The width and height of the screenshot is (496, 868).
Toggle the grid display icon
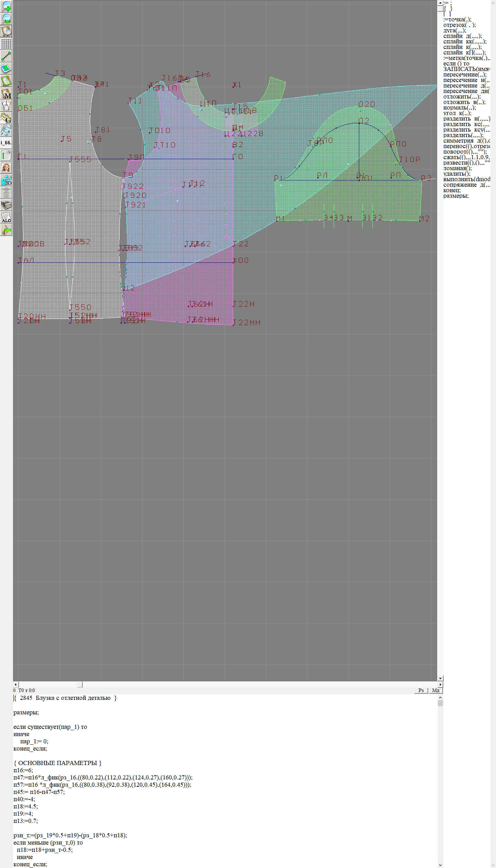coord(6,44)
